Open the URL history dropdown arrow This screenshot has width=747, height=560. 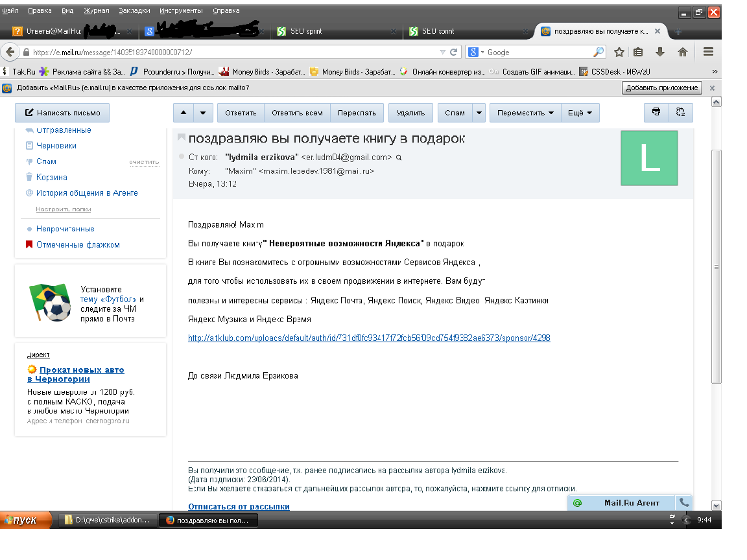pos(443,52)
